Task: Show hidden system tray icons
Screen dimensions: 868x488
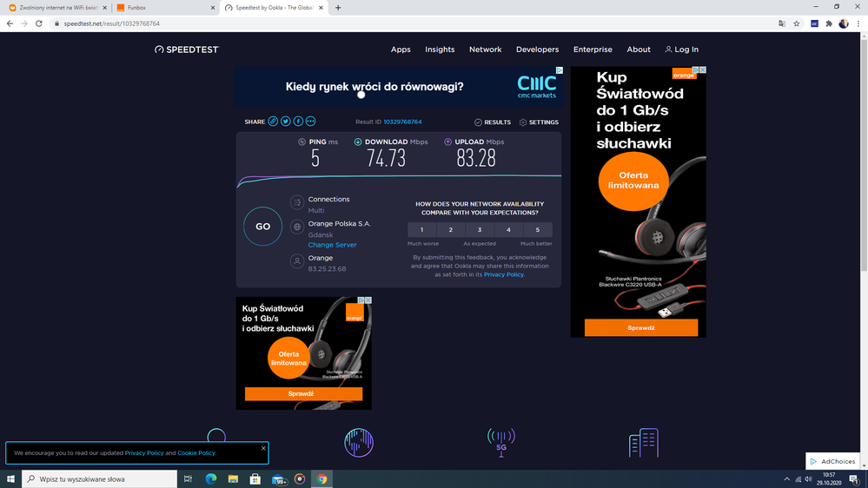Action: tap(787, 478)
